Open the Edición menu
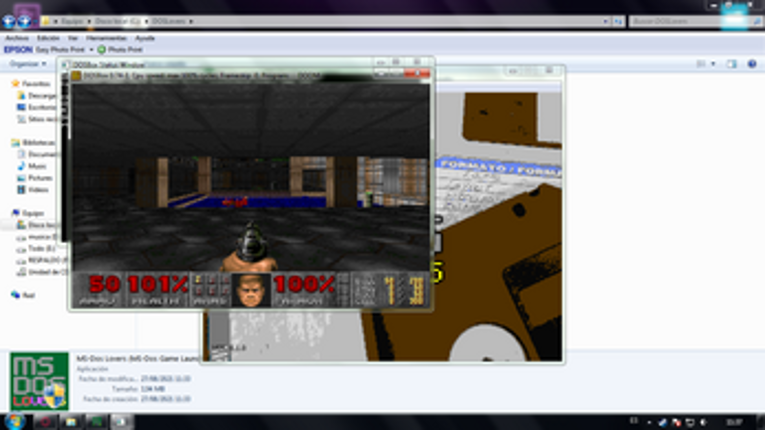The image size is (765, 430). [48, 38]
